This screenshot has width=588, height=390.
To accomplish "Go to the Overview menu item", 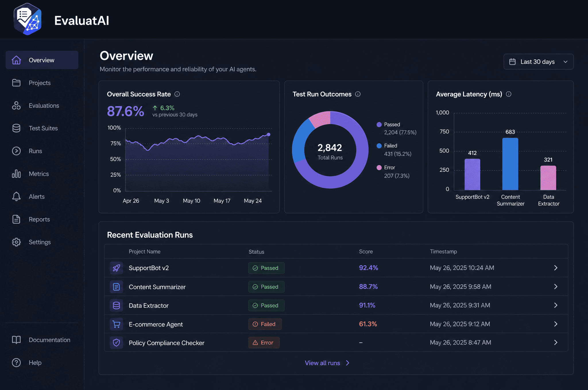I will (42, 60).
